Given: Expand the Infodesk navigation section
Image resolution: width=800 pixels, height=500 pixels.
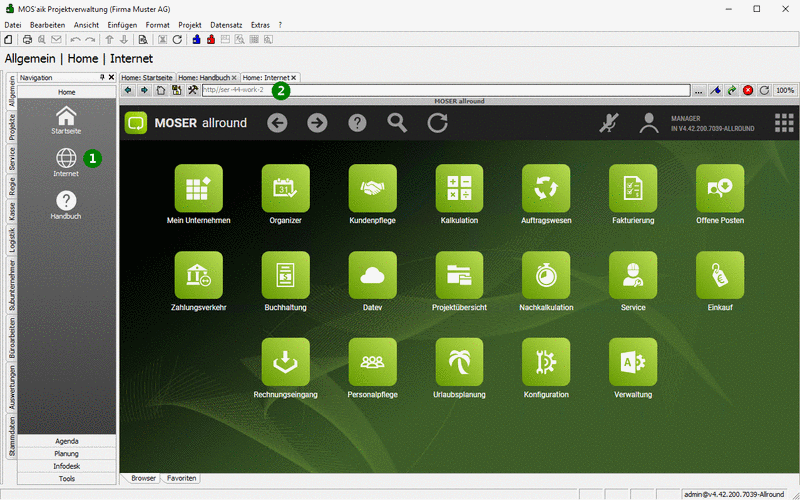Looking at the screenshot, I should 66,466.
